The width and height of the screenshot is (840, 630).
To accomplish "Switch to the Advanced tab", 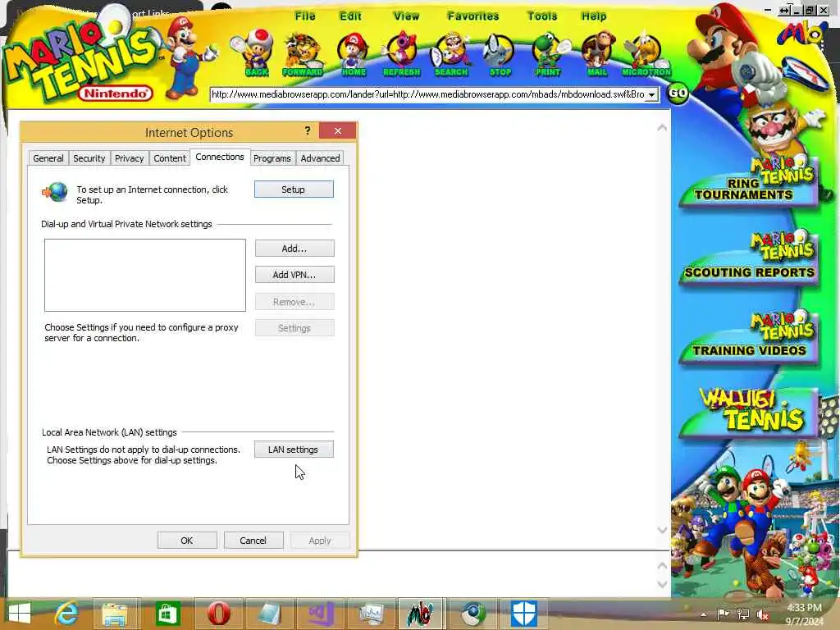I will click(x=320, y=158).
